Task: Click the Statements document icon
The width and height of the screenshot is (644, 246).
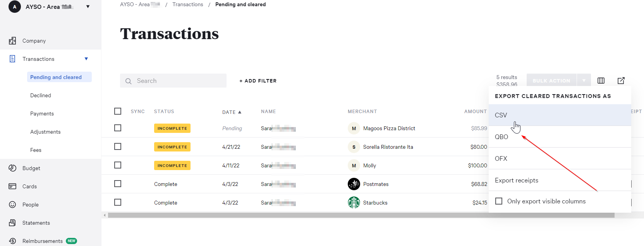Action: 12,223
